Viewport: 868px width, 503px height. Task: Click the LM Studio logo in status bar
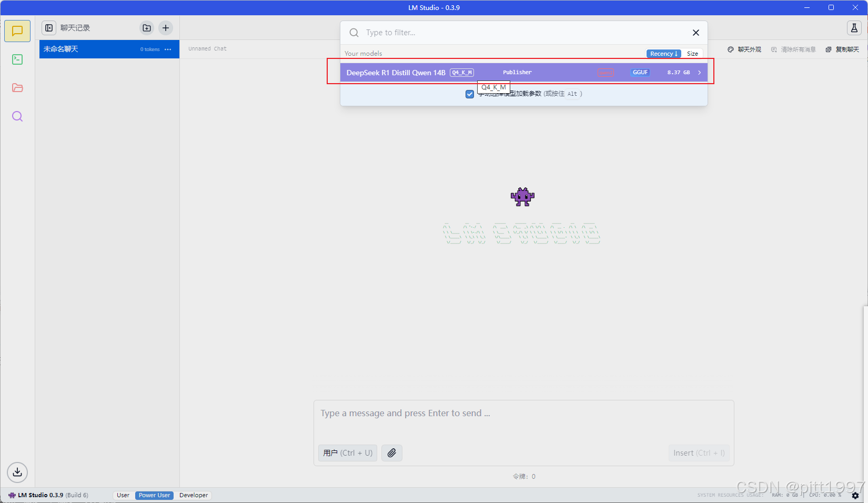(x=12, y=495)
